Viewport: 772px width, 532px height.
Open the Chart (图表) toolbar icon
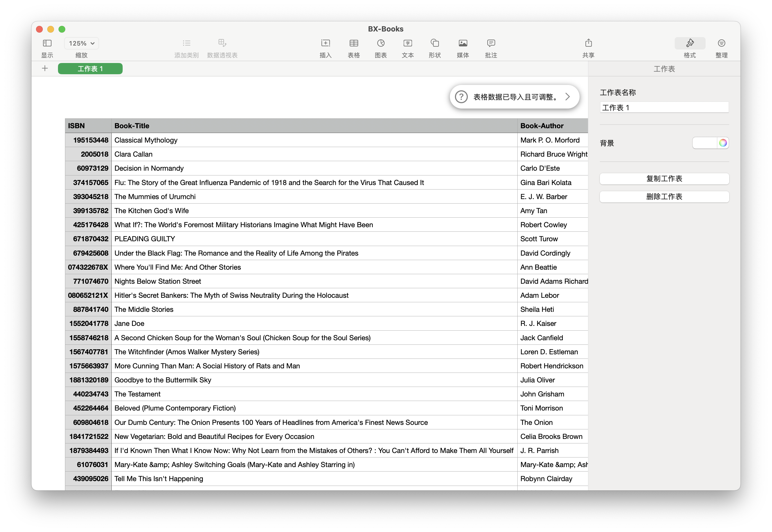click(x=380, y=43)
